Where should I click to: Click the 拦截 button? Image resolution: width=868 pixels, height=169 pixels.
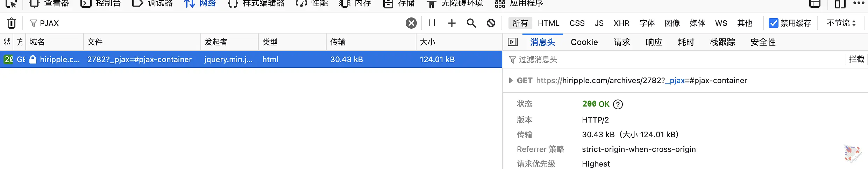(x=856, y=59)
